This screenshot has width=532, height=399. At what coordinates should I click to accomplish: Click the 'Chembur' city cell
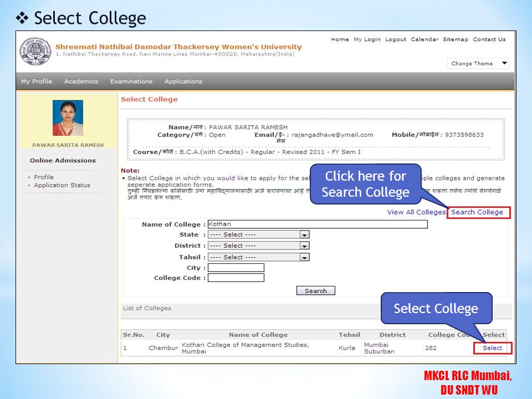click(163, 348)
